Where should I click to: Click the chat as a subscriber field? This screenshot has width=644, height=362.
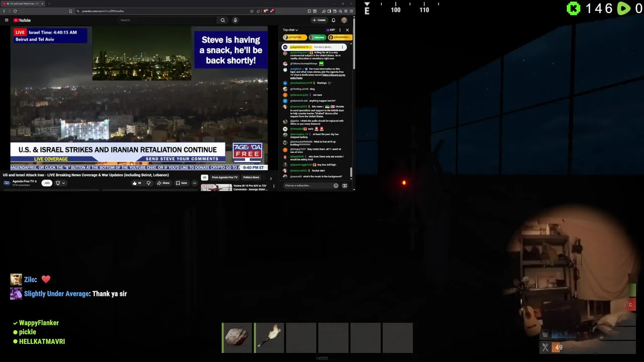pos(307,186)
